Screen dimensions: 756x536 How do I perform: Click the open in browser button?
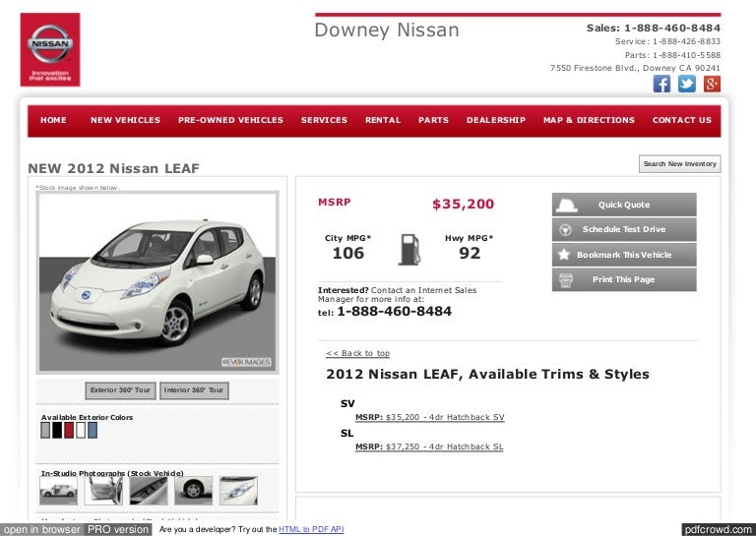42,529
